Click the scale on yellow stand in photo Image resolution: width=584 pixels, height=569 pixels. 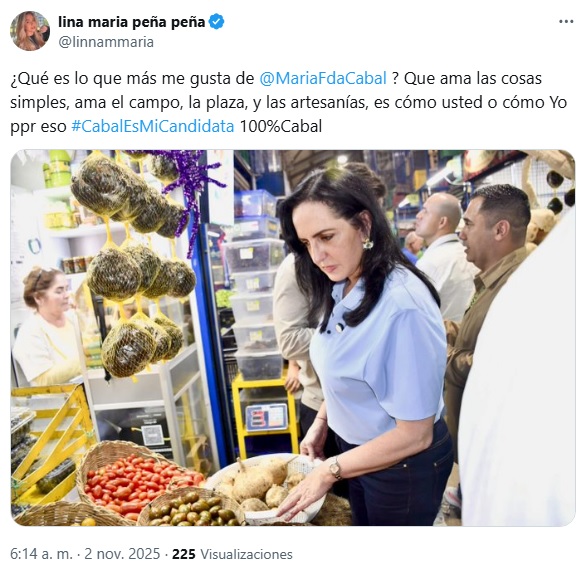click(267, 417)
